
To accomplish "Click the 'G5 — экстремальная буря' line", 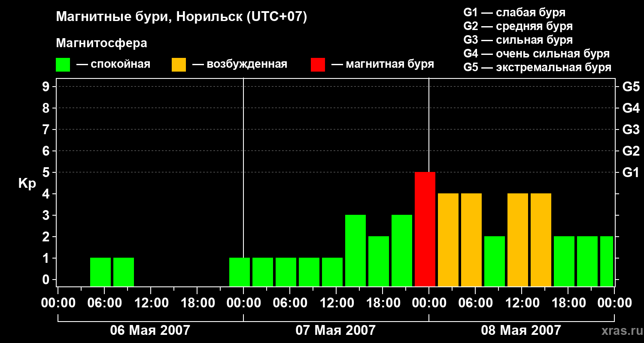I will tap(537, 67).
